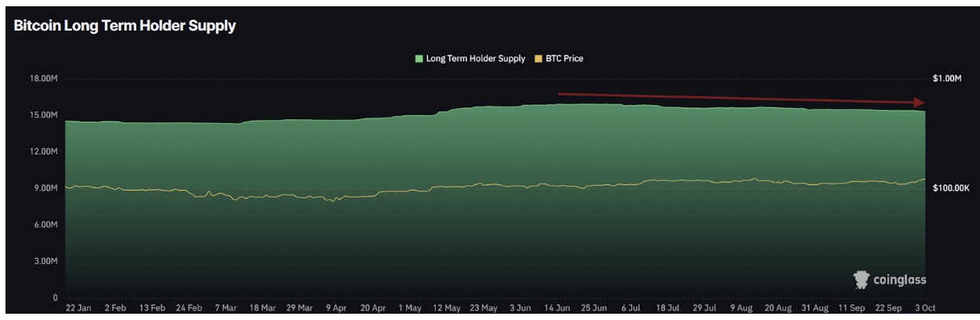
Task: Click the coinglass logo icon
Action: pyautogui.click(x=862, y=279)
